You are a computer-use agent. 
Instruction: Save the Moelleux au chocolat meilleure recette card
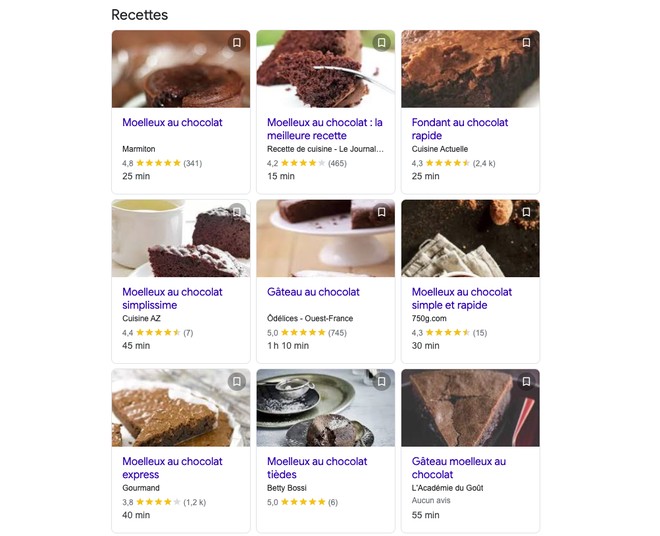[381, 43]
